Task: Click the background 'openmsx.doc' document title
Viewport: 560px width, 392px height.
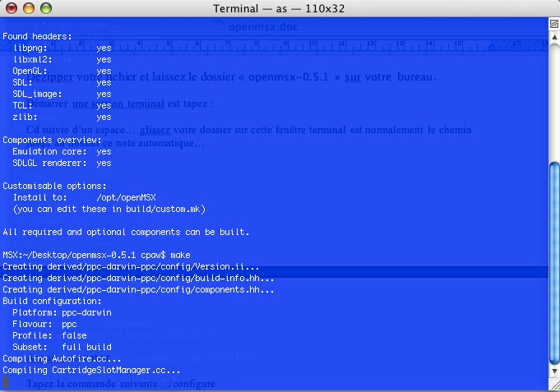Action: pyautogui.click(x=257, y=27)
